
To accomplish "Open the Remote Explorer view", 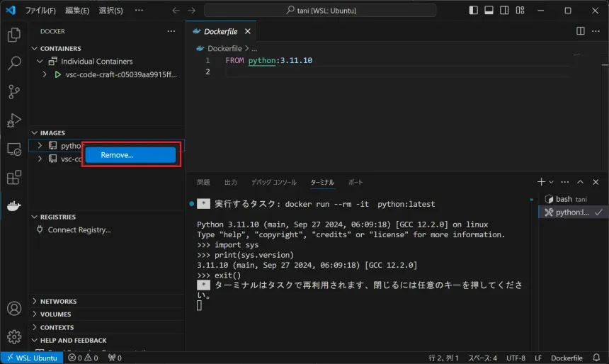I will pos(13,149).
